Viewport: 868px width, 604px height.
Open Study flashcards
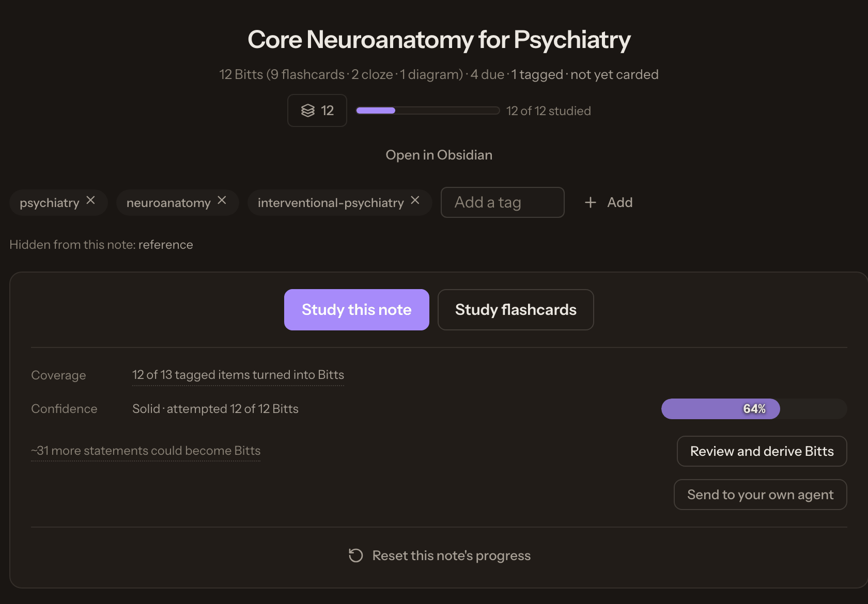coord(516,310)
